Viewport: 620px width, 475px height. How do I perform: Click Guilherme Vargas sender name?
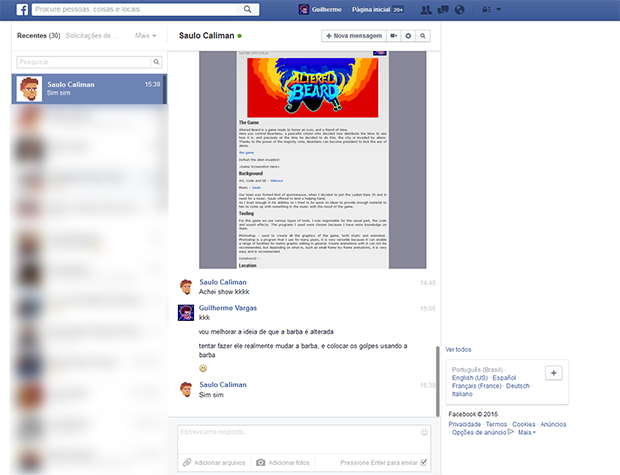[228, 308]
